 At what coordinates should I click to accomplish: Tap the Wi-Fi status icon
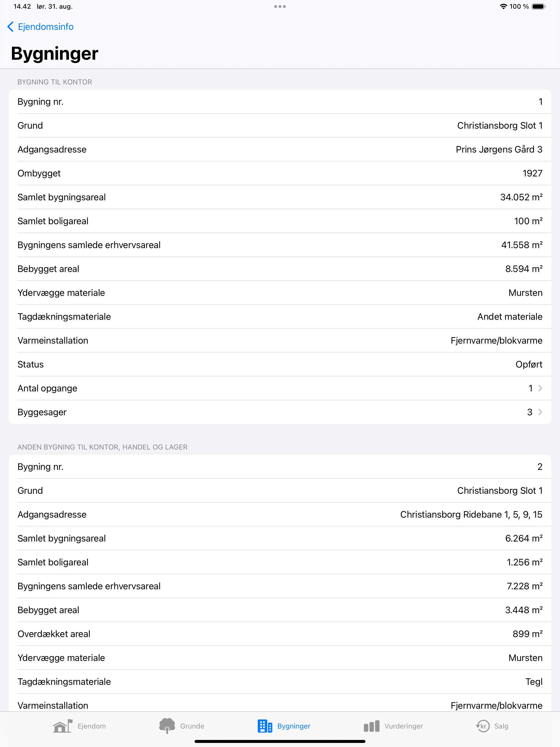503,7
